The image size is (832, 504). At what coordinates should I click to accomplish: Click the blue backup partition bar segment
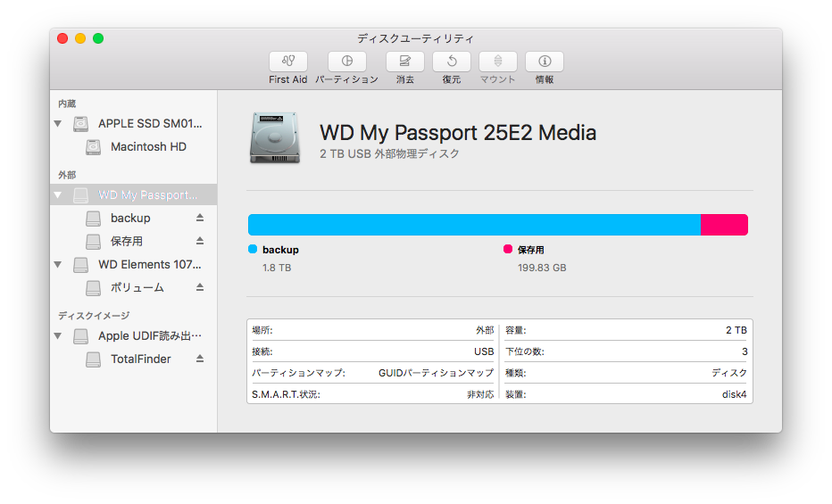pos(474,225)
